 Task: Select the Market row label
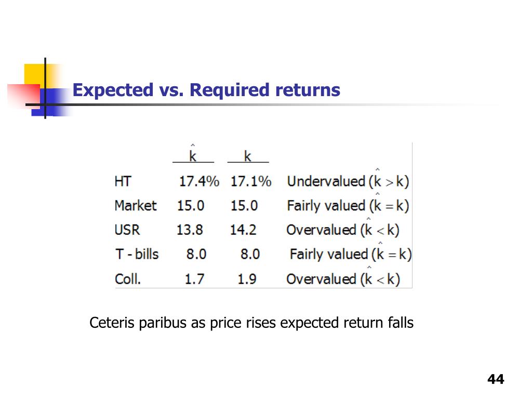[x=136, y=206]
